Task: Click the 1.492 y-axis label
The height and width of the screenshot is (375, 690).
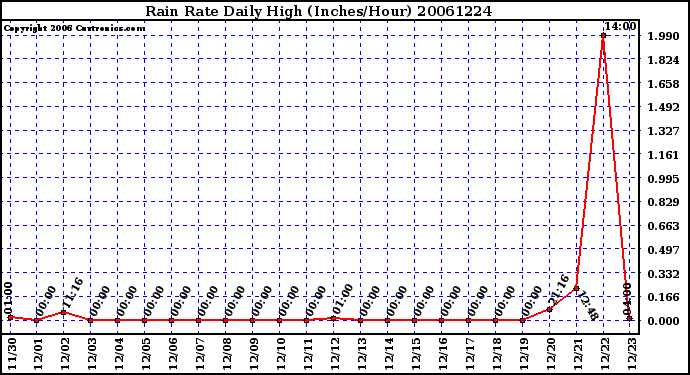Action: (x=663, y=107)
